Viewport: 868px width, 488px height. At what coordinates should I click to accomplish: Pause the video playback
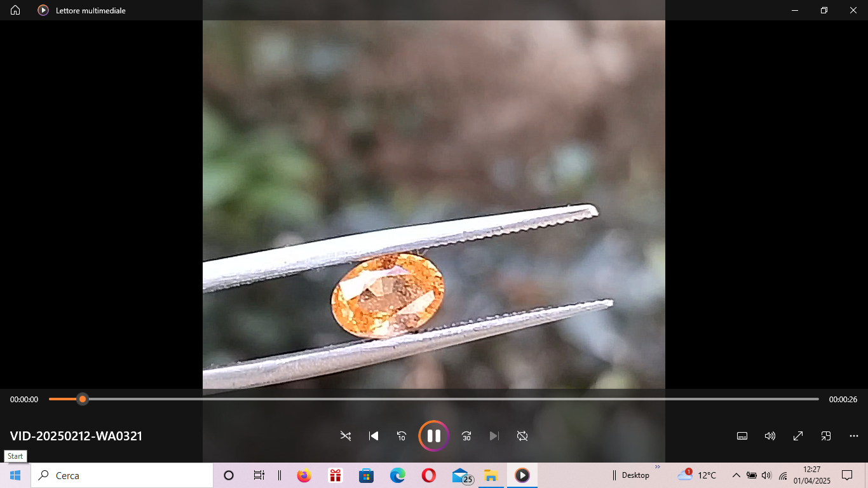(434, 436)
